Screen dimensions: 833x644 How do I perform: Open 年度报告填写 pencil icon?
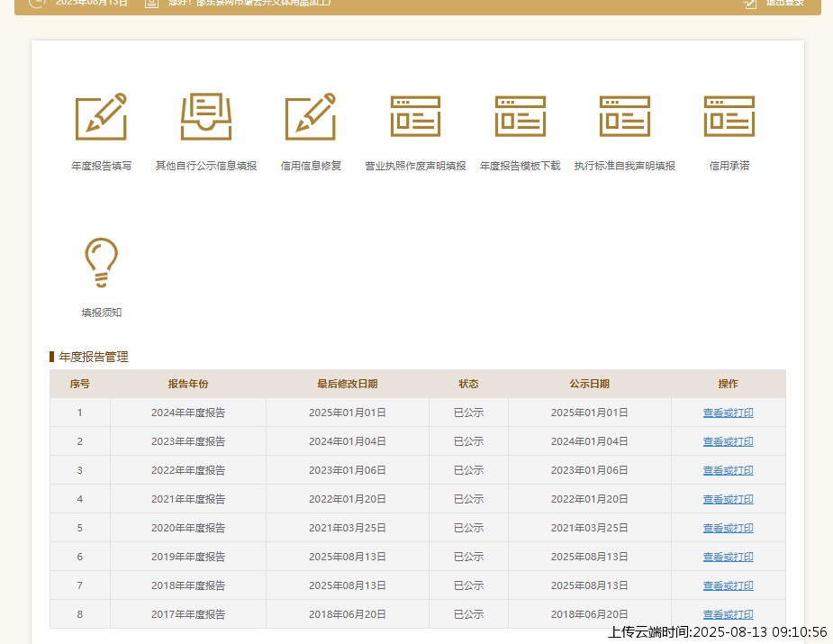(101, 116)
